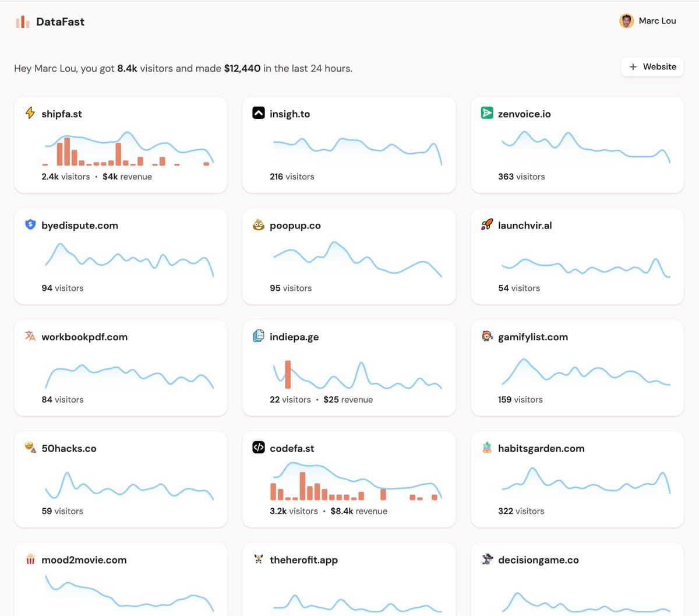This screenshot has height=616, width=699.
Task: Click the "$8.4k revenue" text on codefa.st
Action: tap(359, 511)
